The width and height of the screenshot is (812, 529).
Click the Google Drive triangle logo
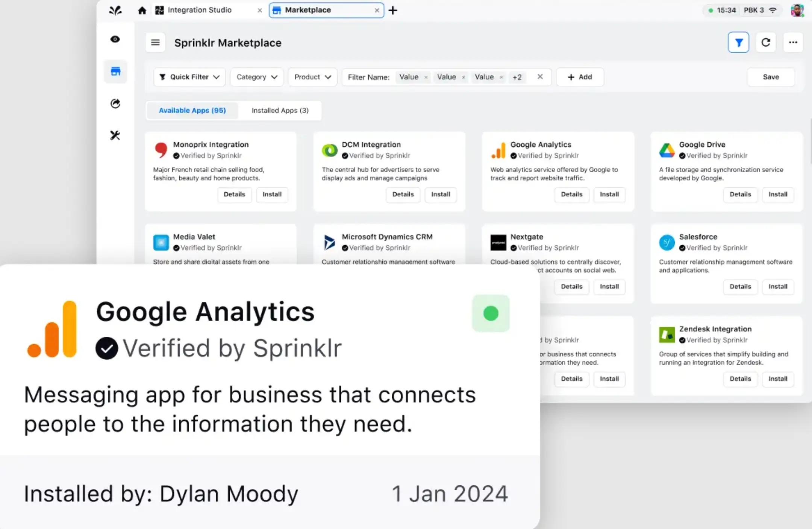pyautogui.click(x=667, y=150)
